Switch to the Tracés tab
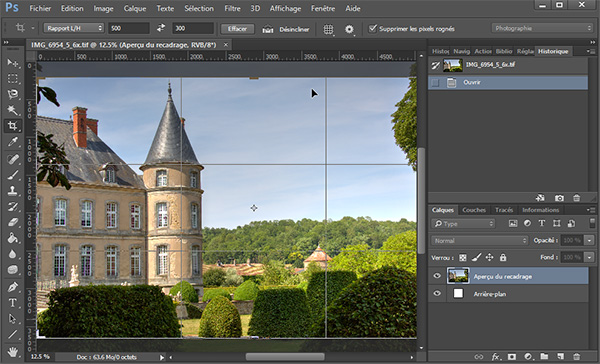 (504, 210)
